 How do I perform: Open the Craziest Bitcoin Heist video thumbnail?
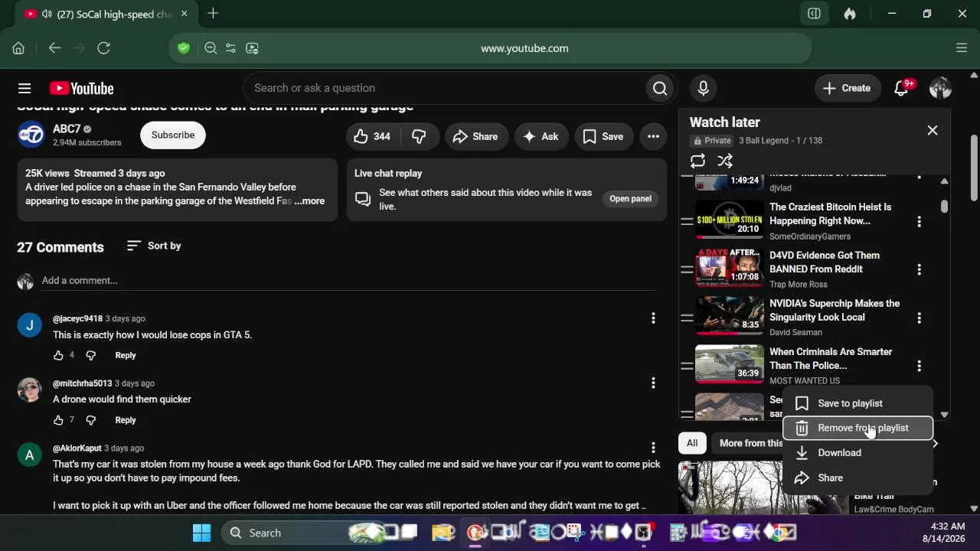pos(730,220)
